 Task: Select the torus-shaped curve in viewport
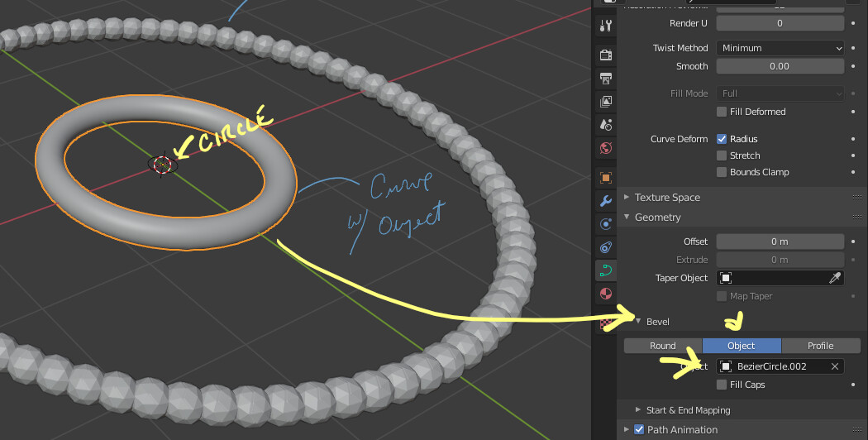point(166,232)
